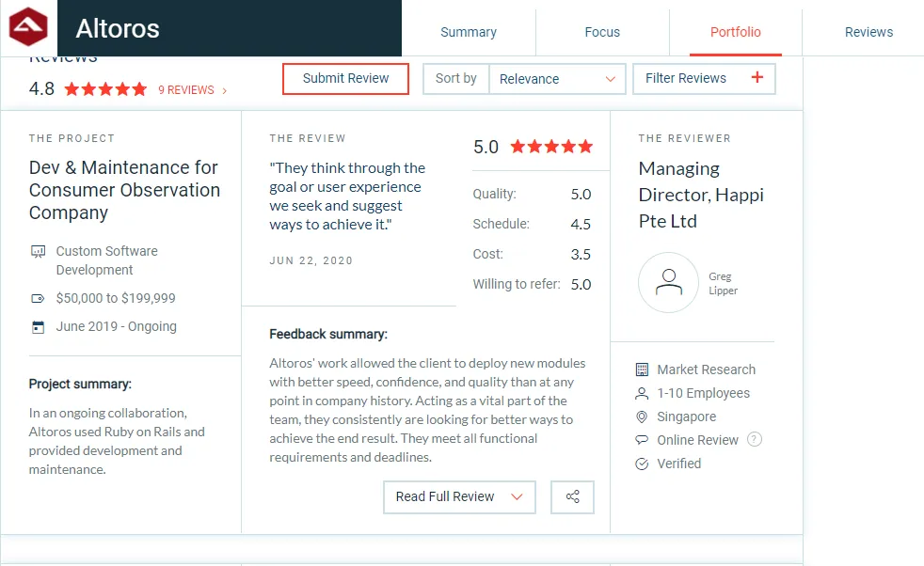924x566 pixels.
Task: Click the 5.0 review star rating
Action: click(551, 147)
